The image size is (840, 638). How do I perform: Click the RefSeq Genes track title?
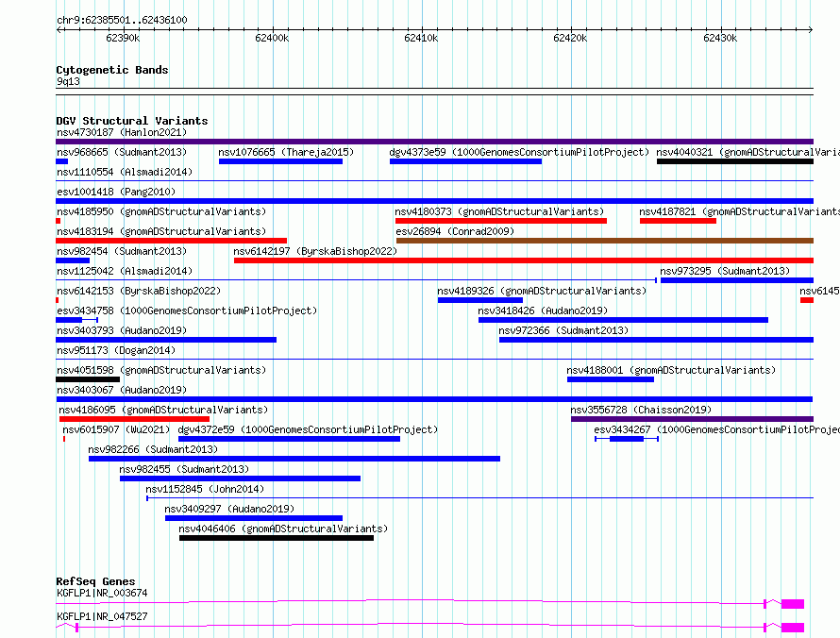(x=96, y=581)
